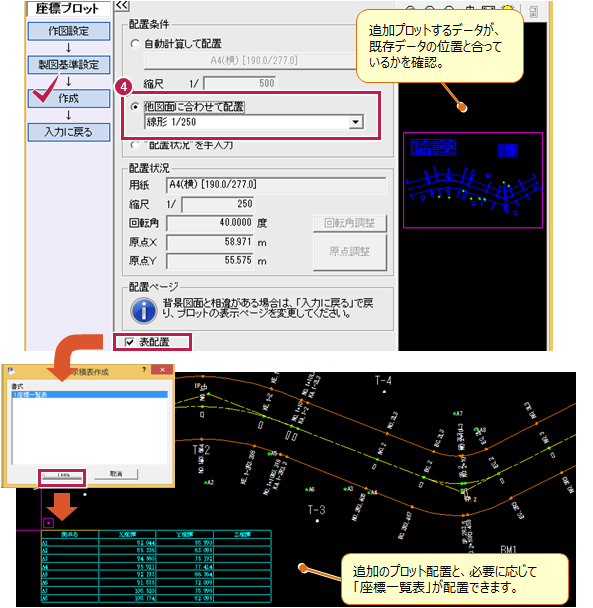Collapse the panel with the << button

pos(122,5)
